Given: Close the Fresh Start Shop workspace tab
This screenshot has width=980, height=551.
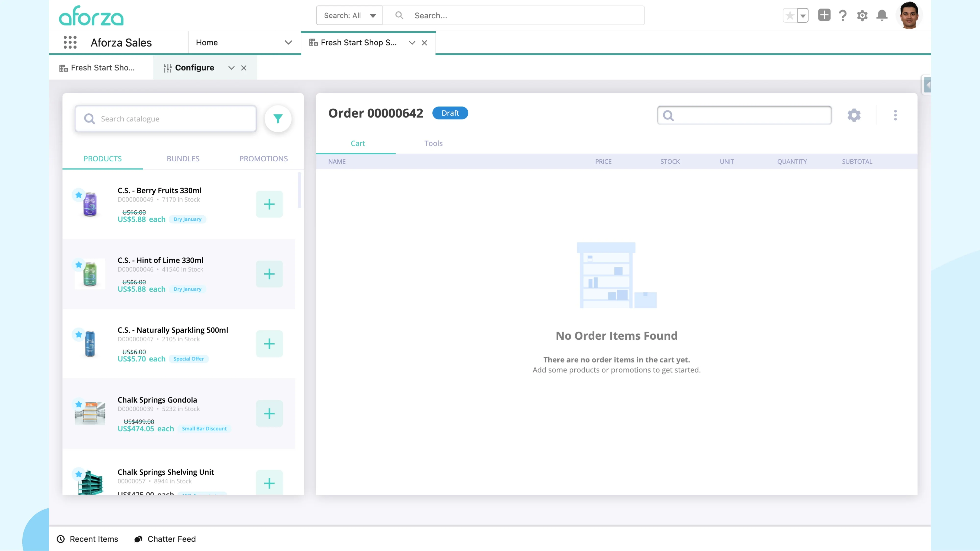Looking at the screenshot, I should point(425,43).
